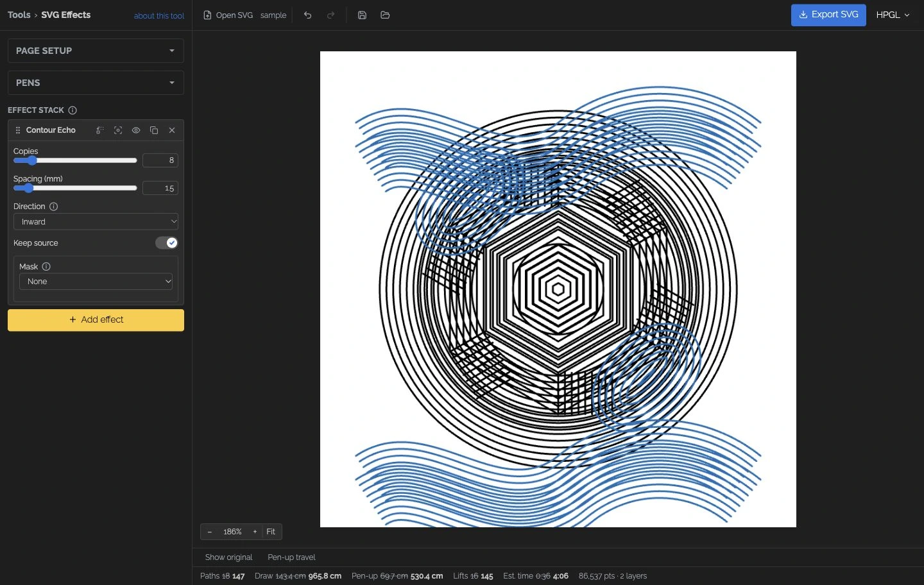The width and height of the screenshot is (924, 585).
Task: Click the Copies number field showing 8
Action: pos(160,160)
